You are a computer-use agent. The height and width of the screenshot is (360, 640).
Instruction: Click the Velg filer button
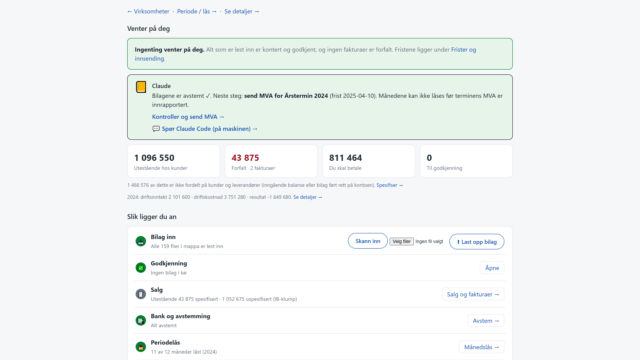401,242
